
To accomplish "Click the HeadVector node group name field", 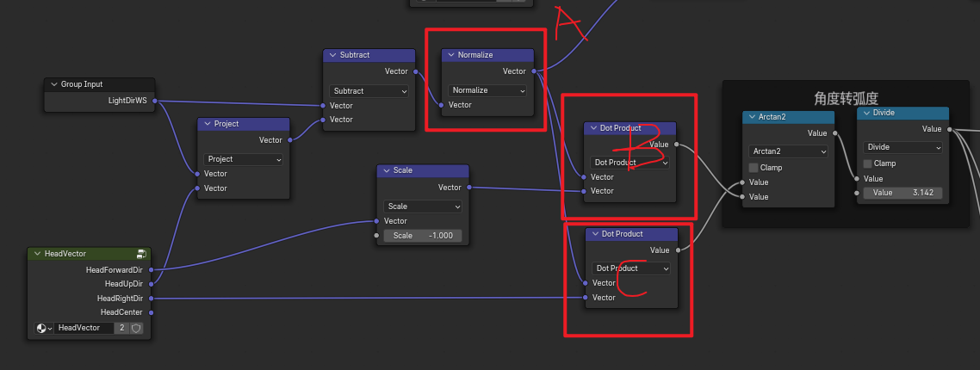I will (x=84, y=328).
